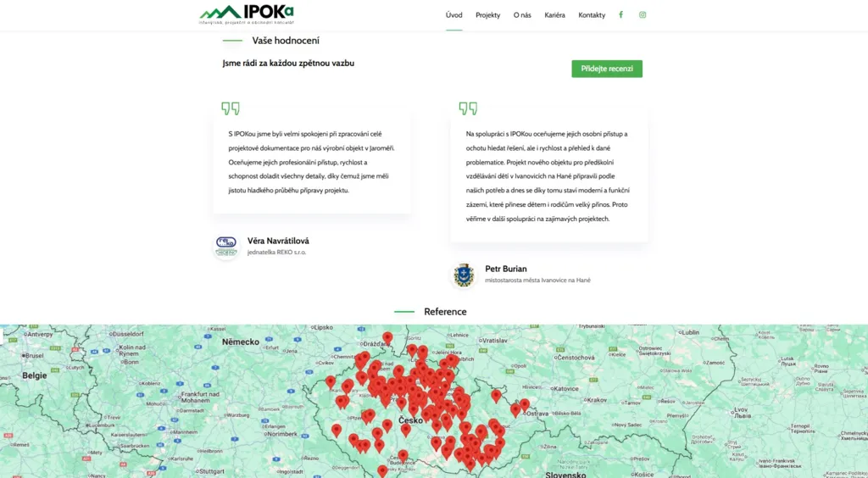Click the Česko label on the map
This screenshot has height=478, width=868.
(411, 420)
